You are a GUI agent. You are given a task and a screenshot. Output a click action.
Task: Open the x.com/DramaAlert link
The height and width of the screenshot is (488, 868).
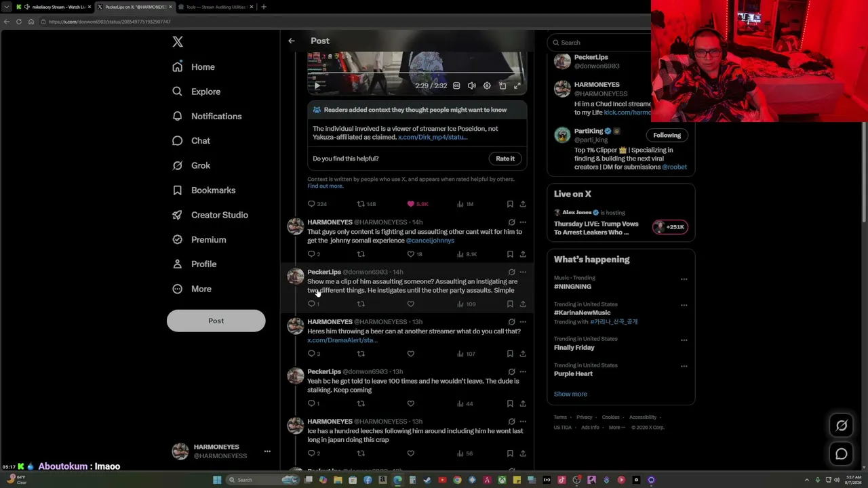point(342,340)
